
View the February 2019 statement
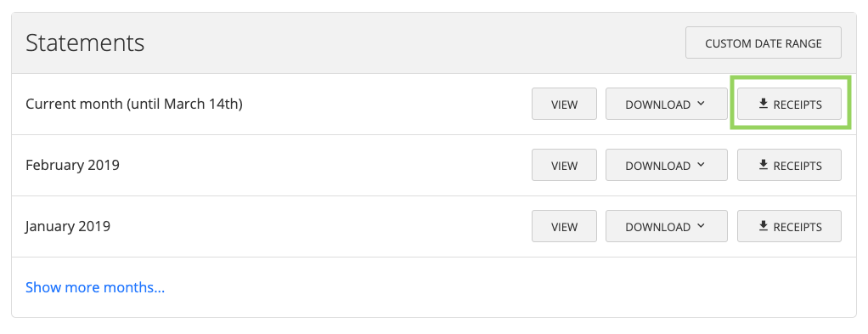click(564, 165)
